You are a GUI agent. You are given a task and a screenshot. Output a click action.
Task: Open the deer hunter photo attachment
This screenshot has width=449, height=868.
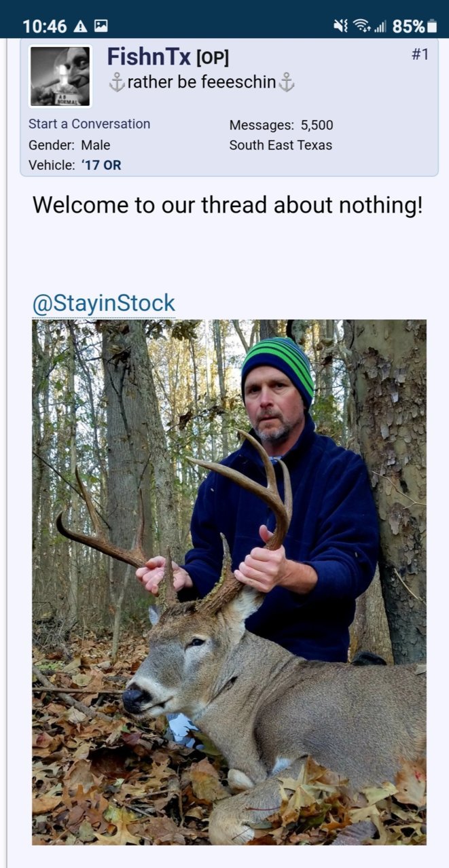229,582
